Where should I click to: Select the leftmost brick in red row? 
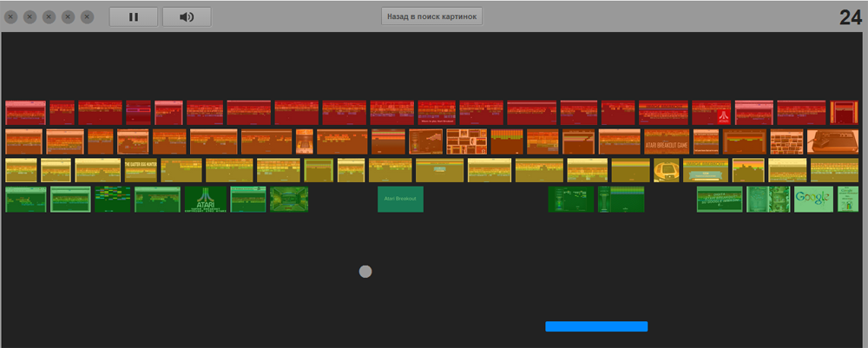[25, 113]
